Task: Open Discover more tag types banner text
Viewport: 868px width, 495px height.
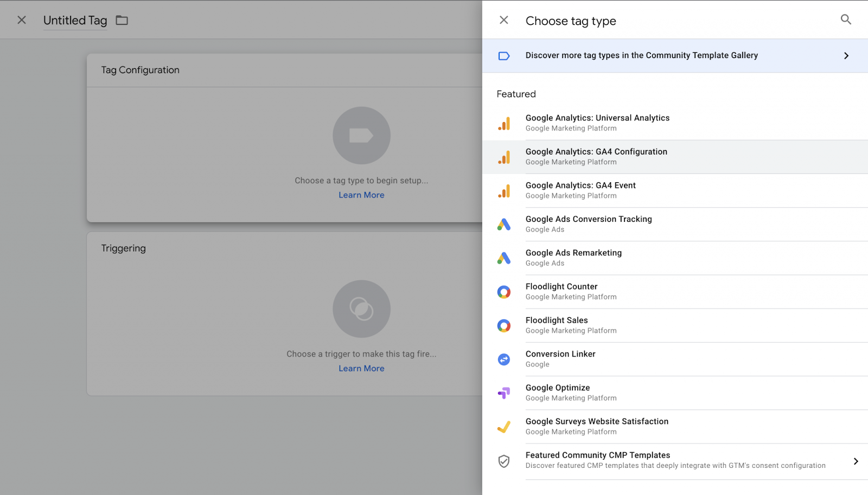Action: (x=642, y=55)
